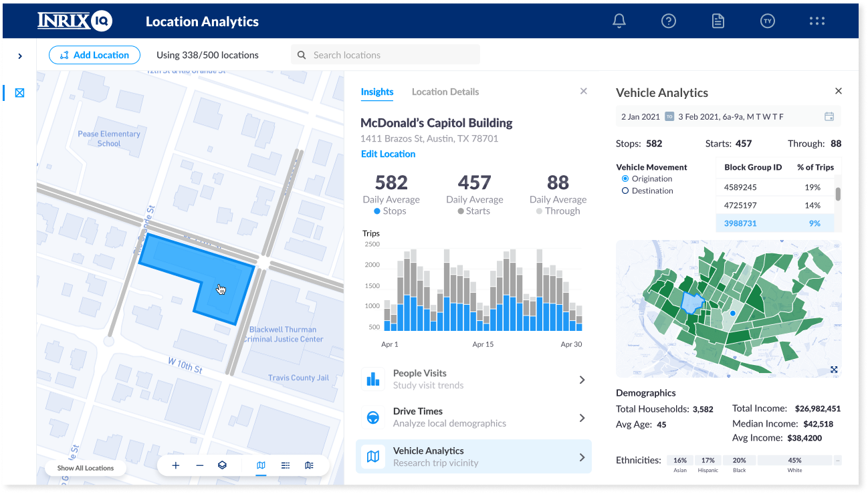Screen dimensions: 868x494
Task: Expand Drive Times chevron arrow
Action: (x=582, y=418)
